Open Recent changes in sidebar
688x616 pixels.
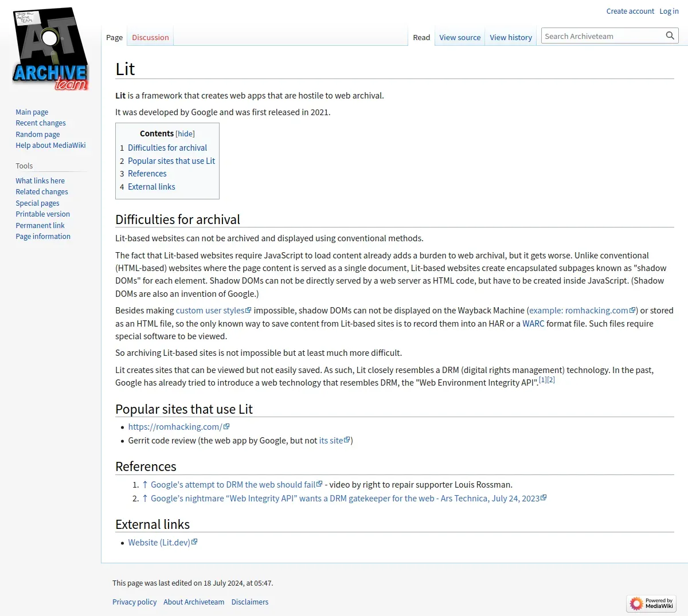tap(41, 123)
